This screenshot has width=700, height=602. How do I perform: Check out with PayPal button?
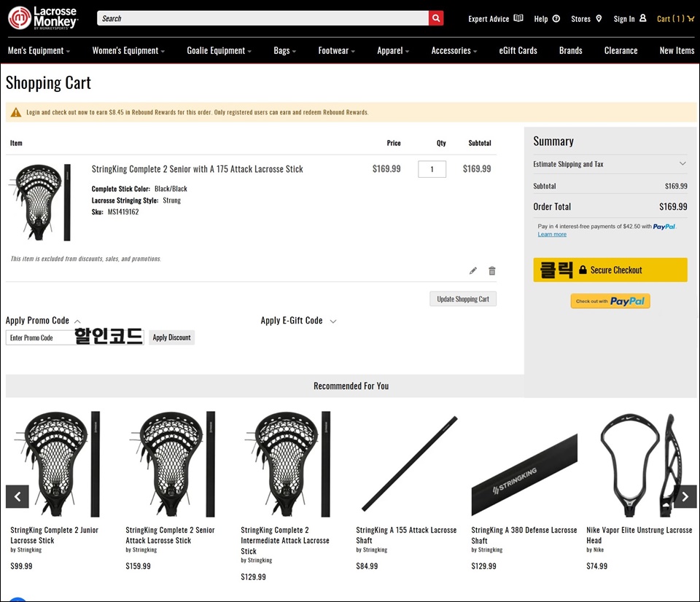610,301
